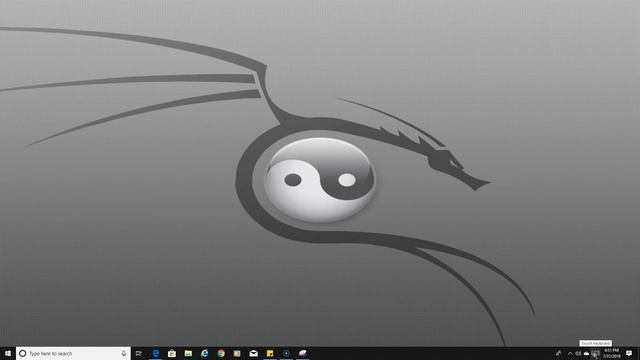Viewport: 640px width, 360px height.
Task: Open the Mail app from the taskbar
Action: pyautogui.click(x=253, y=353)
